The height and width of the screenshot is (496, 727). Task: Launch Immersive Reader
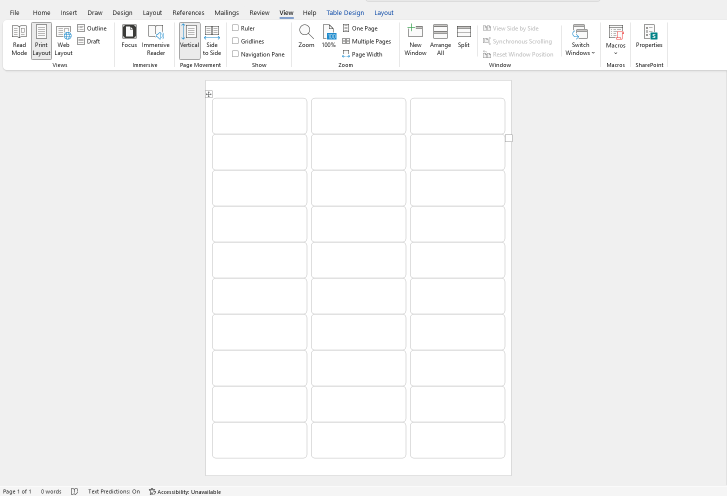point(155,40)
